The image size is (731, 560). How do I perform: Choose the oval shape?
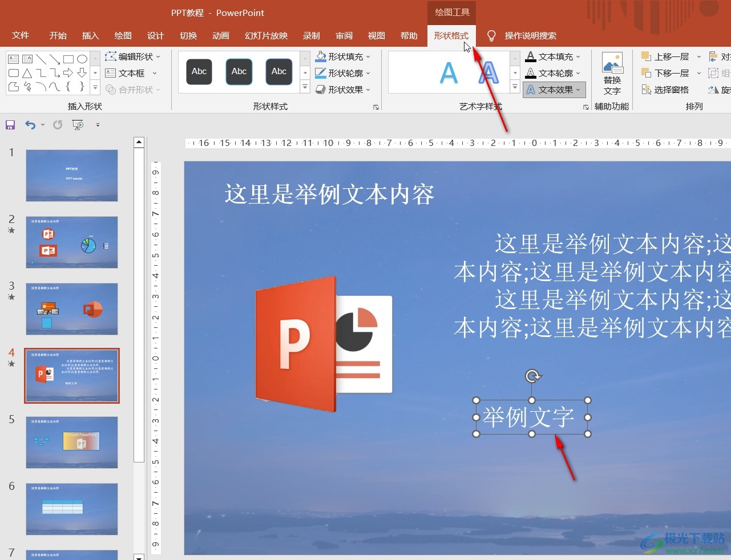pos(82,59)
